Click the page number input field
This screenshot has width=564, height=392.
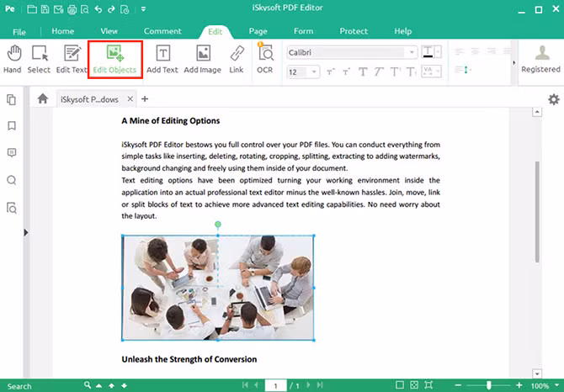(x=275, y=385)
